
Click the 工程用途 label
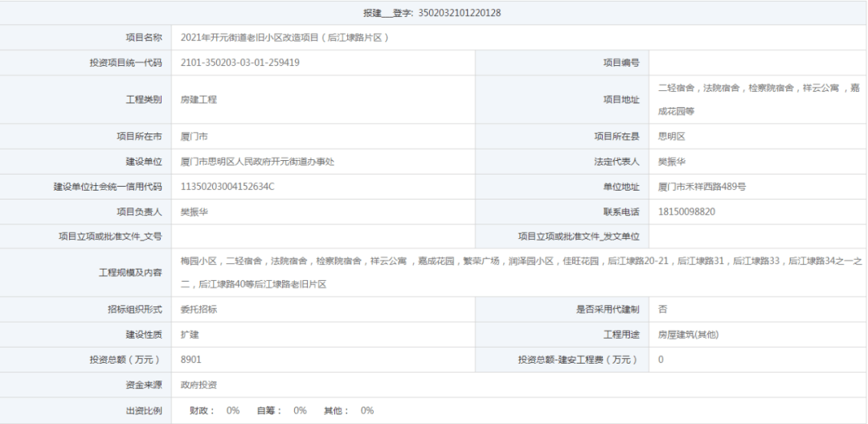[621, 335]
